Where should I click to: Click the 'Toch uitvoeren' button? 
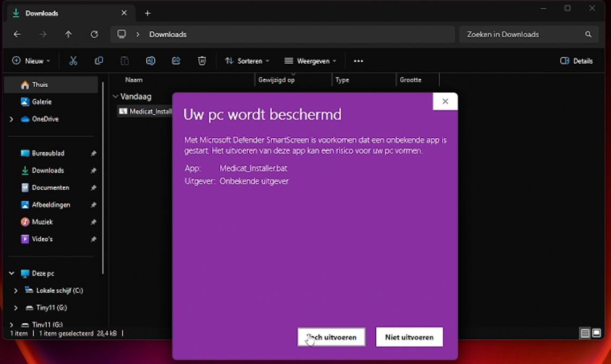331,337
